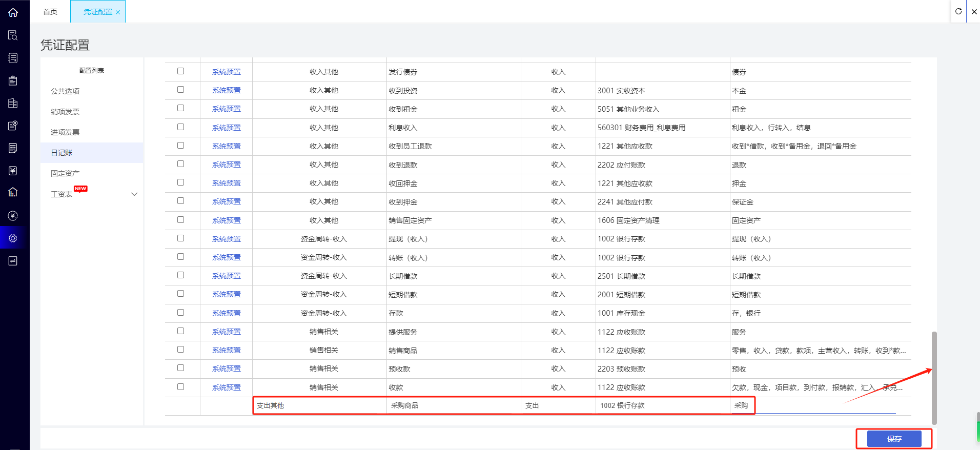This screenshot has width=980, height=450.
Task: Select the 凭证配置 tab
Action: click(x=97, y=12)
